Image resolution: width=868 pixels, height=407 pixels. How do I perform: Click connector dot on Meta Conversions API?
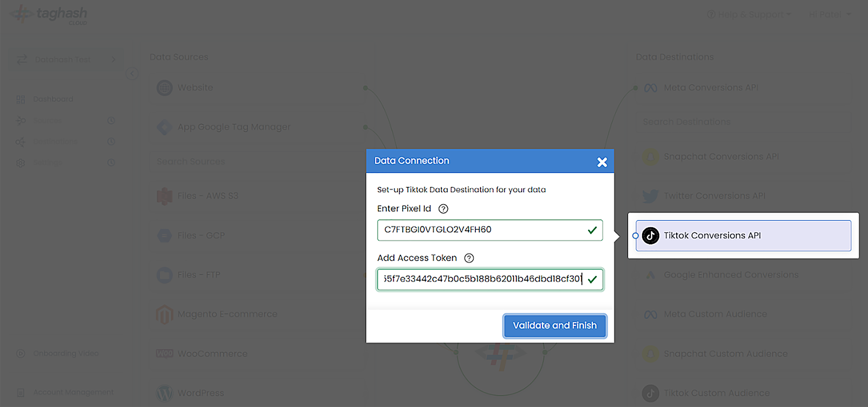tap(636, 88)
